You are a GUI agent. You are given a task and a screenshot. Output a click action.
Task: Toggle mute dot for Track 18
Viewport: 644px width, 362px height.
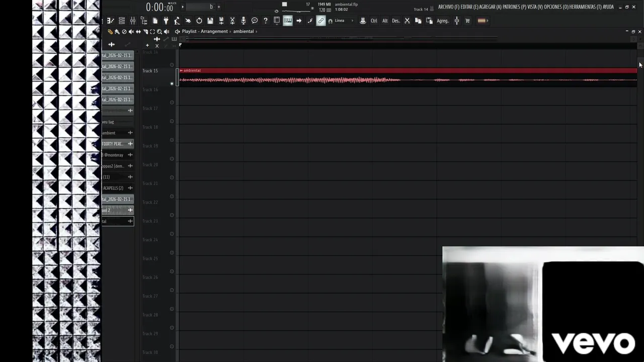(172, 140)
